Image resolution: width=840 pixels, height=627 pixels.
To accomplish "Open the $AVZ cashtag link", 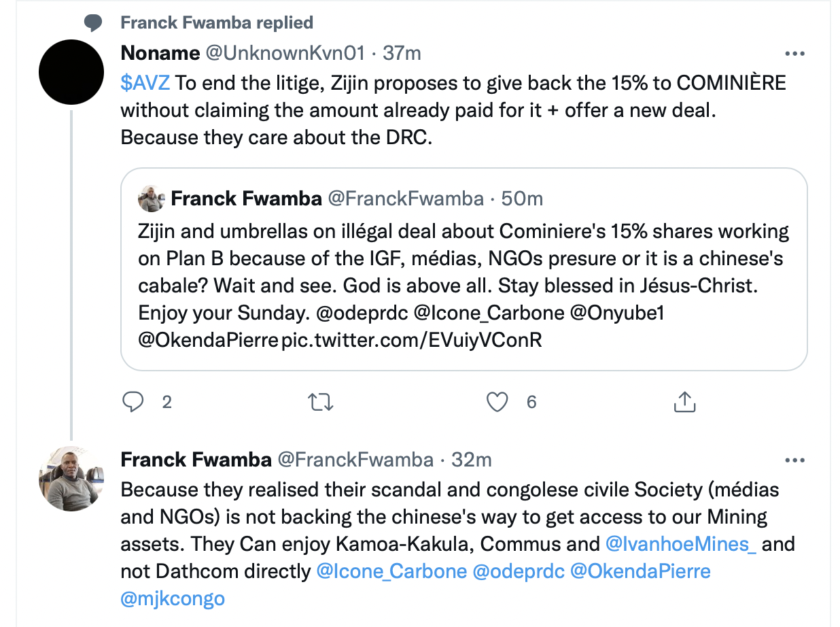I will coord(145,83).
